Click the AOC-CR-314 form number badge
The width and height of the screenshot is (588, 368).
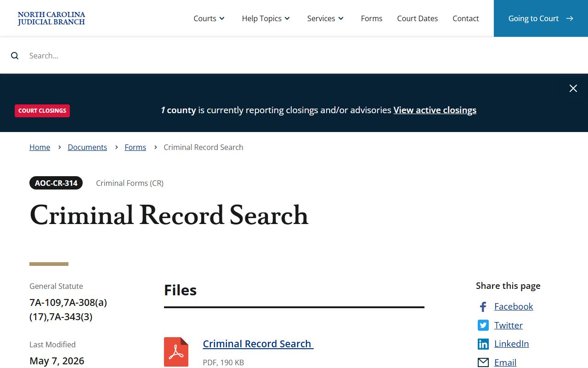[x=56, y=183]
